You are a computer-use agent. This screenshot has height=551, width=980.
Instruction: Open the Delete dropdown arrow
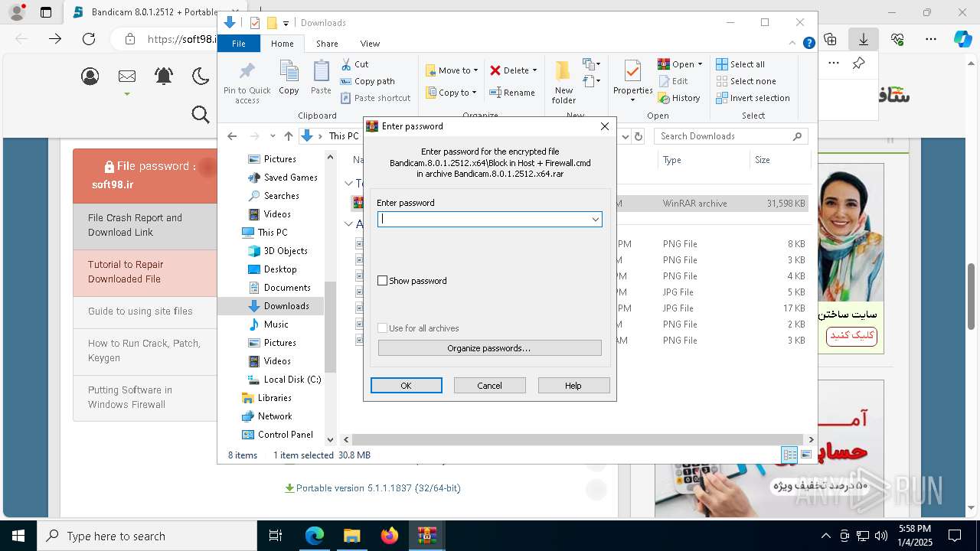(534, 70)
